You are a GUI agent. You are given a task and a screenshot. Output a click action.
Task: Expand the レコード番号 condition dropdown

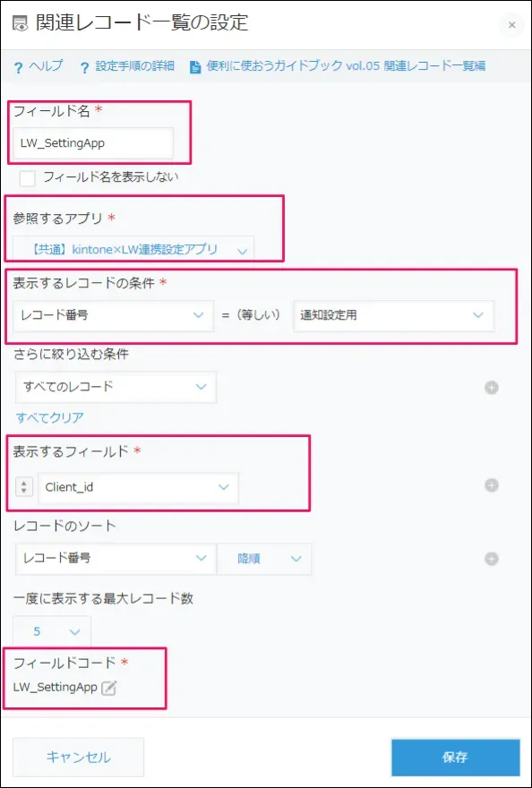click(x=113, y=315)
